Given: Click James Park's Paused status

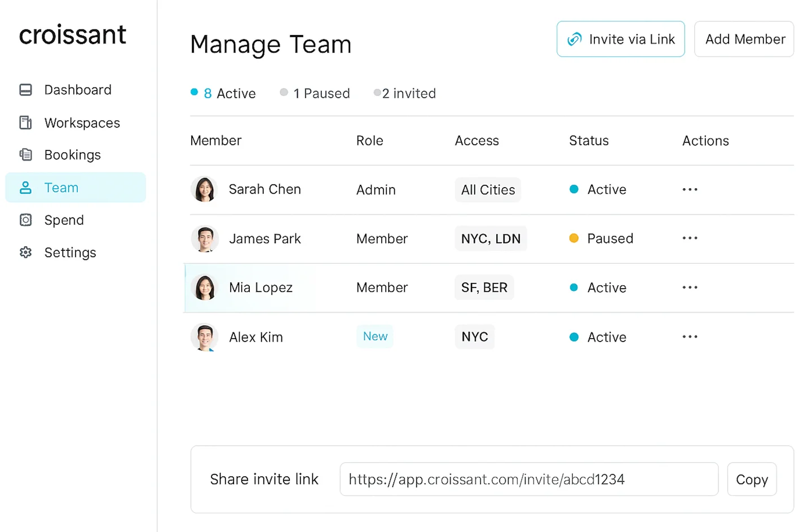Looking at the screenshot, I should pos(601,238).
